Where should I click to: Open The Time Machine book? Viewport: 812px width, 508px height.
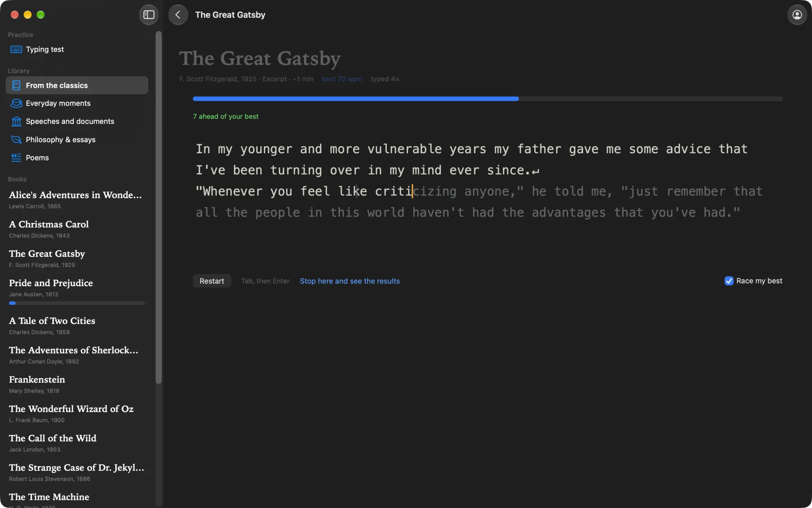pyautogui.click(x=77, y=499)
